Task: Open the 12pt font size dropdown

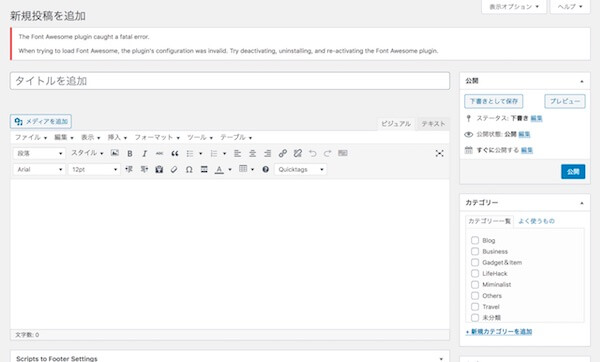Action: click(94, 169)
